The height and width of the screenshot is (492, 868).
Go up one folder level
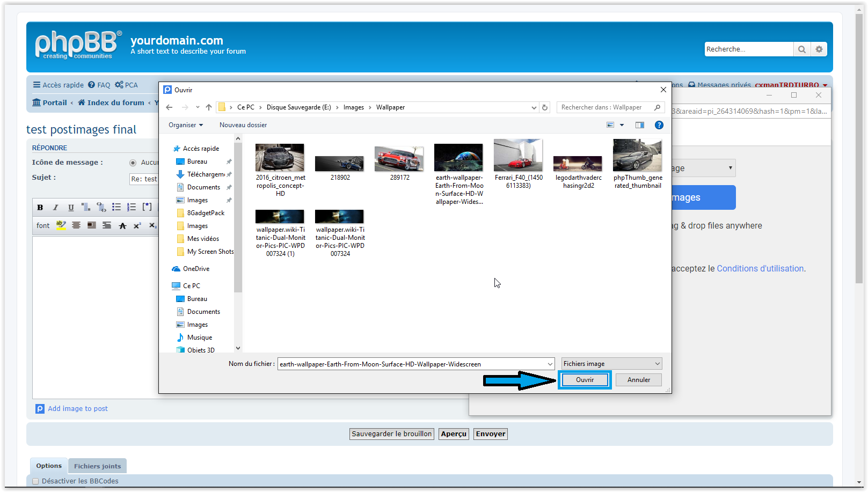coord(209,107)
